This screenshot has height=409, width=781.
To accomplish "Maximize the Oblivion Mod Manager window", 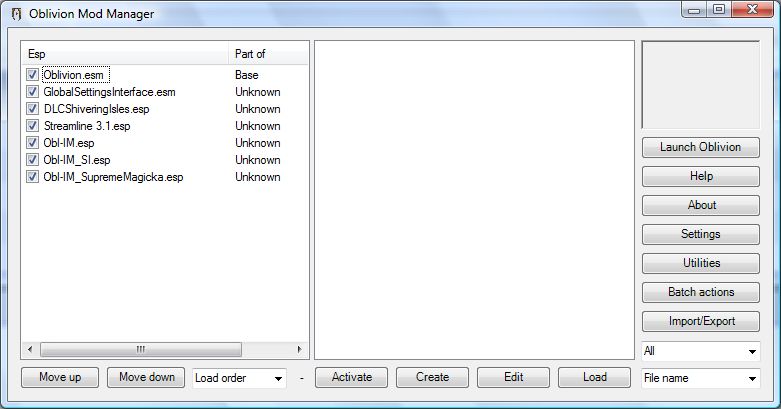I will pos(718,9).
